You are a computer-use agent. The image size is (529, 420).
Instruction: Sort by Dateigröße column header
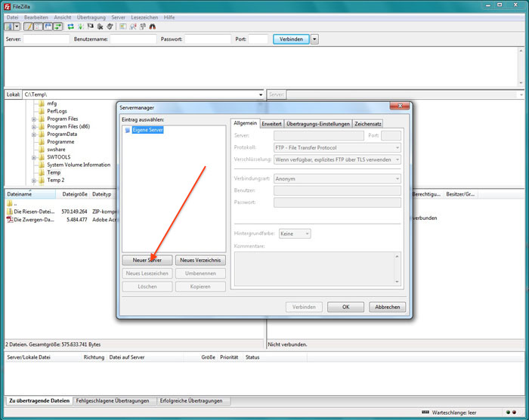(73, 194)
